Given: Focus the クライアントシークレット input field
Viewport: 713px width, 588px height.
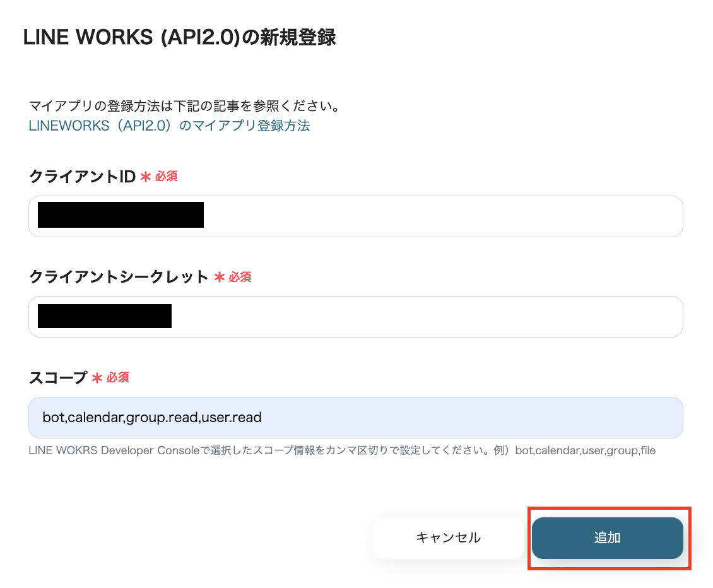Looking at the screenshot, I should click(x=356, y=317).
